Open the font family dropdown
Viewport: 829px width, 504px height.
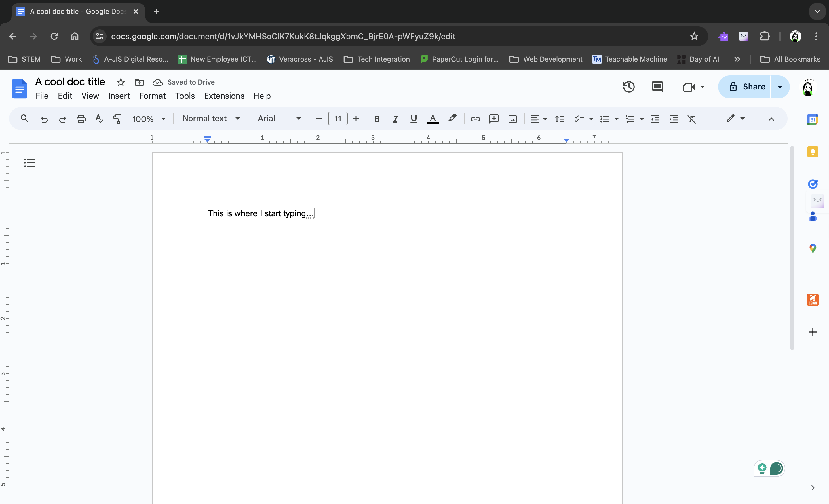[279, 118]
